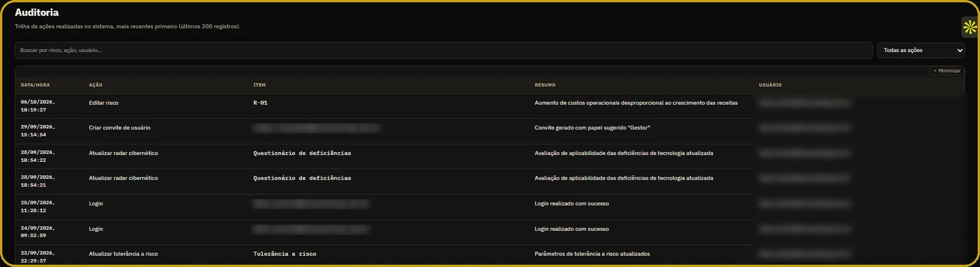Image resolution: width=980 pixels, height=267 pixels.
Task: Click the Login action in the 25/09/2026 row
Action: tap(96, 204)
